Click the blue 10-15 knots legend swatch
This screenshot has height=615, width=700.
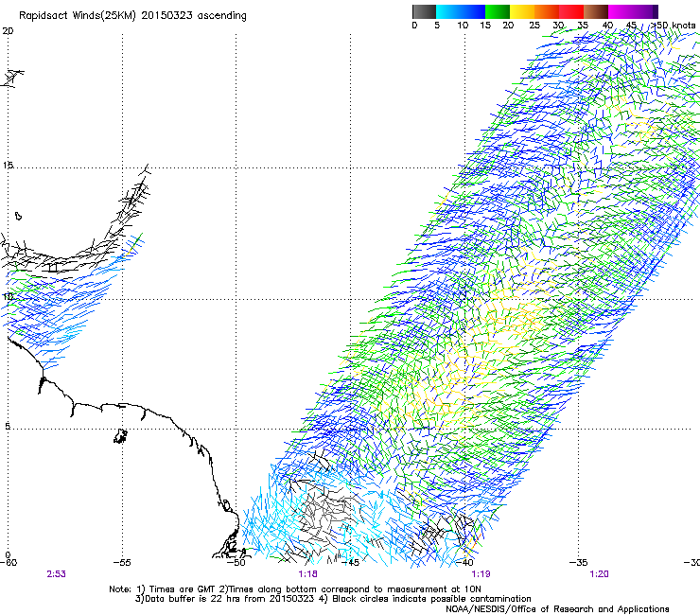(x=473, y=11)
